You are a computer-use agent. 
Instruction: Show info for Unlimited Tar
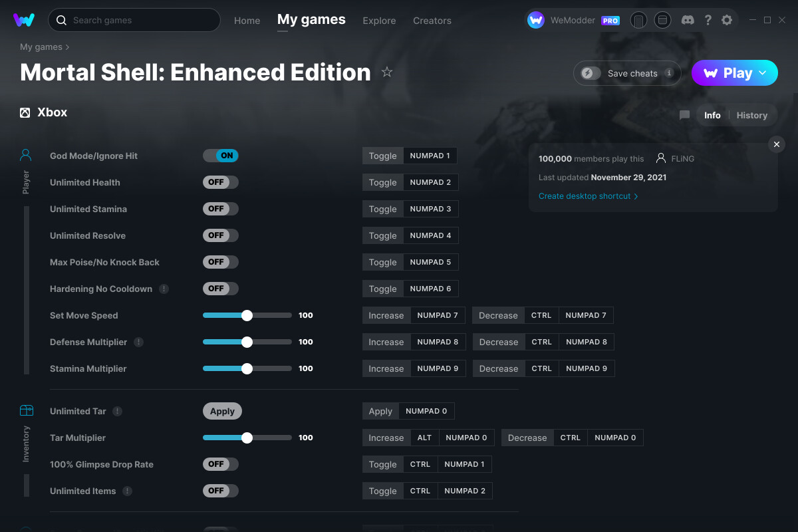117,411
